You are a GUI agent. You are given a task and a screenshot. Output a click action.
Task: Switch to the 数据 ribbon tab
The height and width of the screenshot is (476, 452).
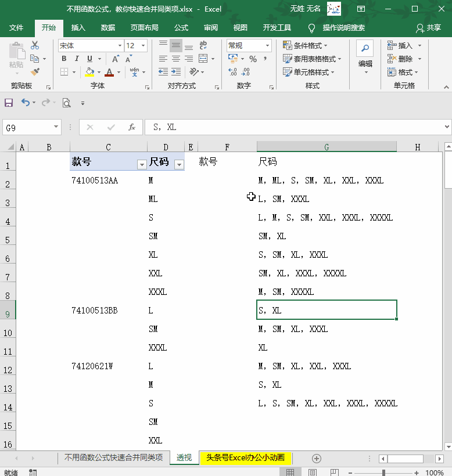point(108,28)
